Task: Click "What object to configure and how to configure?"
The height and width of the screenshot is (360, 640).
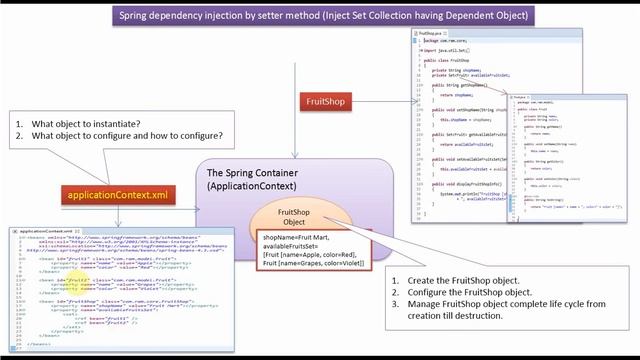Action: coord(127,136)
